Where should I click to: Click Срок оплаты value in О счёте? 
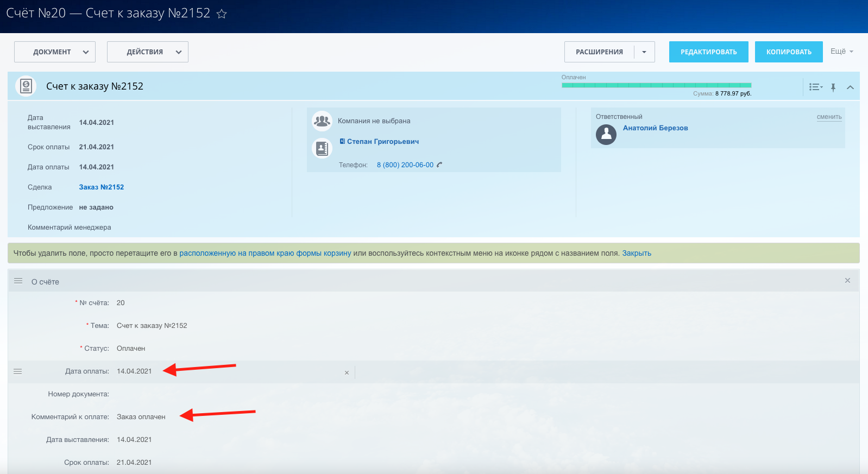[134, 463]
